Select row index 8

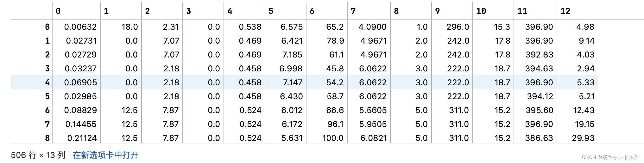point(47,138)
